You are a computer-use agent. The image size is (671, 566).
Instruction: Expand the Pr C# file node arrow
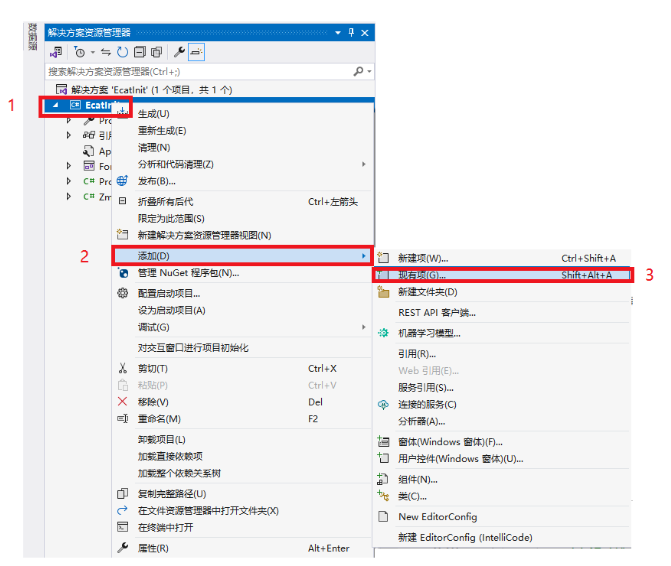pyautogui.click(x=68, y=181)
